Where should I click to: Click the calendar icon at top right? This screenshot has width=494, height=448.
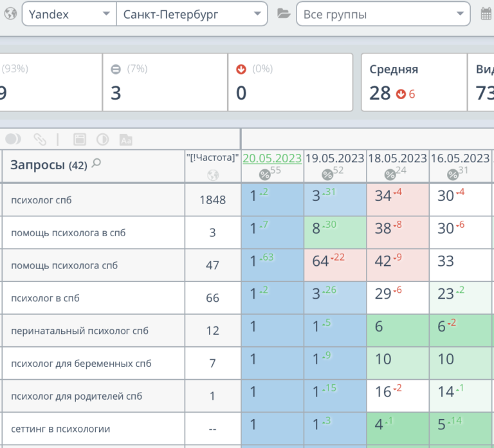(487, 14)
